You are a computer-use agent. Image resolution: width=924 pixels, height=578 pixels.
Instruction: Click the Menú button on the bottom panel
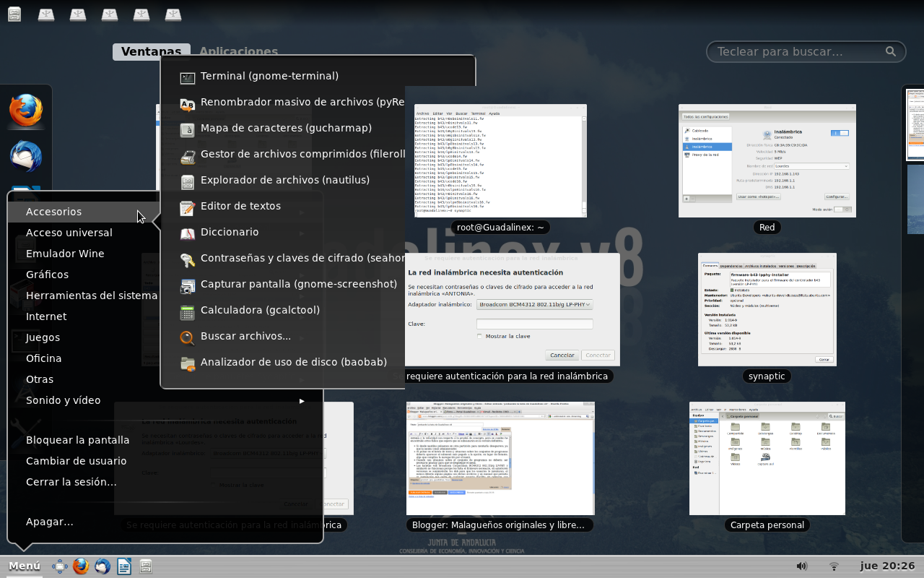[x=24, y=566]
